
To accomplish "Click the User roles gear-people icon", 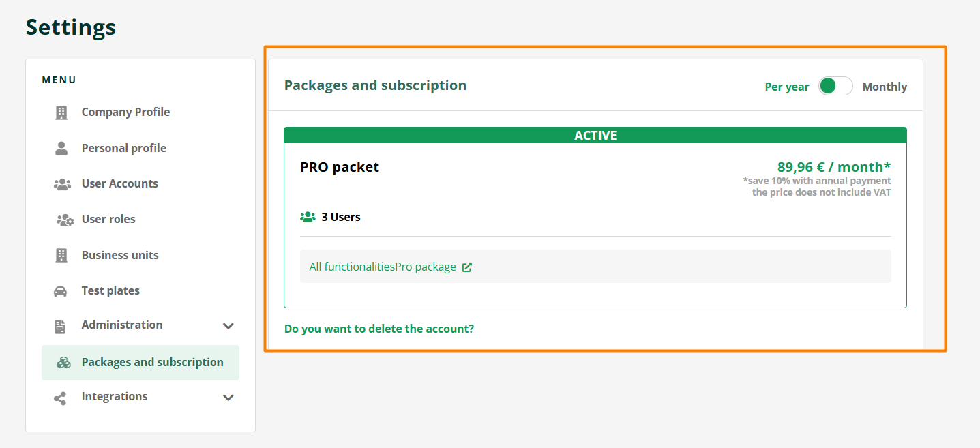I will [64, 220].
